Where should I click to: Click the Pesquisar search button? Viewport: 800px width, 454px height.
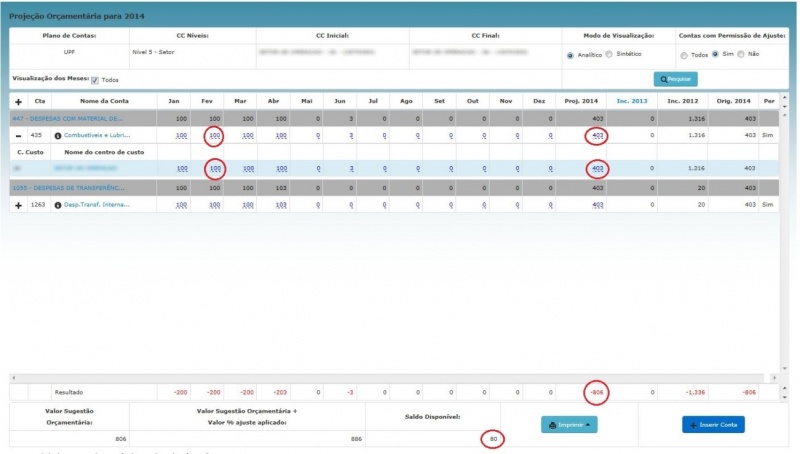tap(676, 79)
